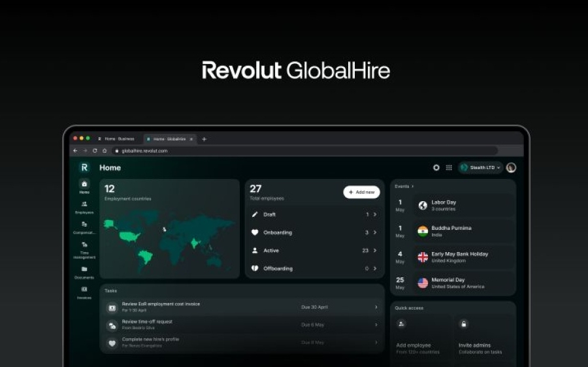
Task: Reload the page with browser refresh icon
Action: pos(95,151)
